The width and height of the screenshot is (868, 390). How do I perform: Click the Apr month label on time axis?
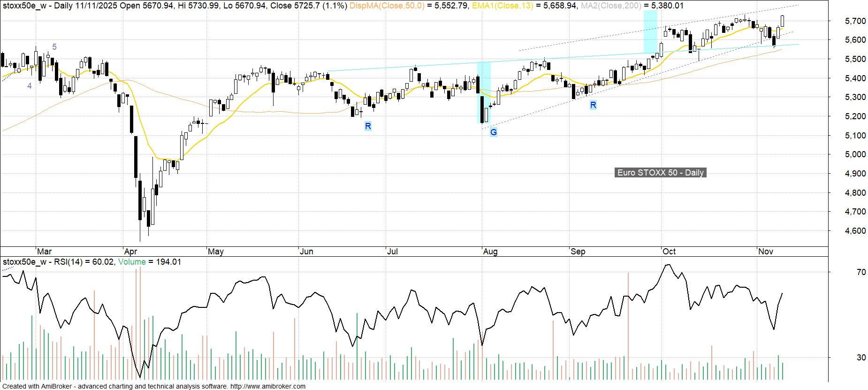pos(130,252)
